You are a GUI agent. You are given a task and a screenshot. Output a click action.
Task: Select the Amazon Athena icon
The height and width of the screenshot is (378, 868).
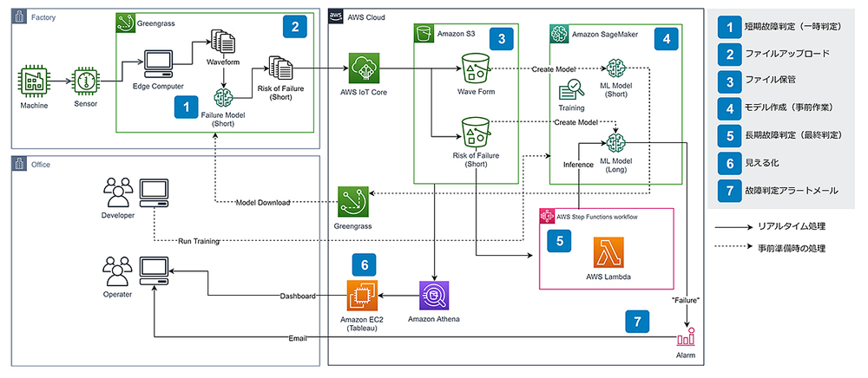tap(433, 296)
